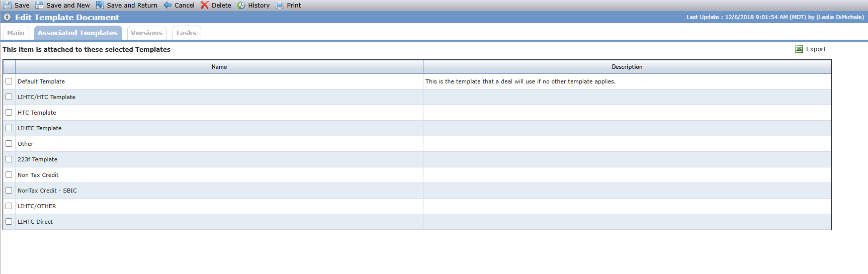
Task: Sort by the Description column header
Action: pyautogui.click(x=627, y=67)
